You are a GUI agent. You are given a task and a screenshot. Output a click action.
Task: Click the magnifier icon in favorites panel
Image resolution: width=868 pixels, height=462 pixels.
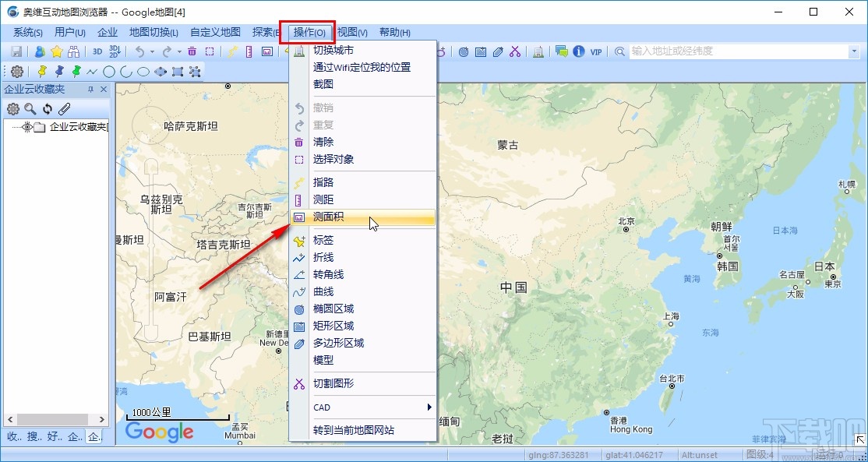click(x=30, y=109)
